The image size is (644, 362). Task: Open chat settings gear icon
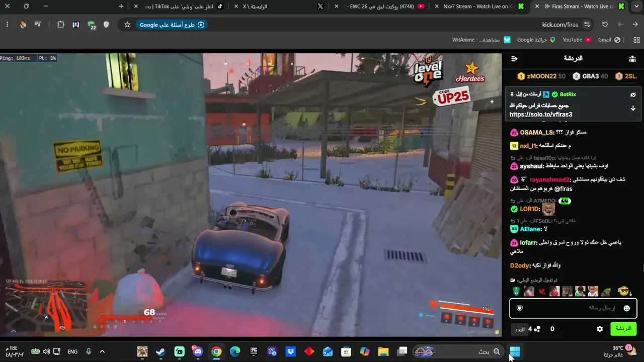pyautogui.click(x=600, y=329)
